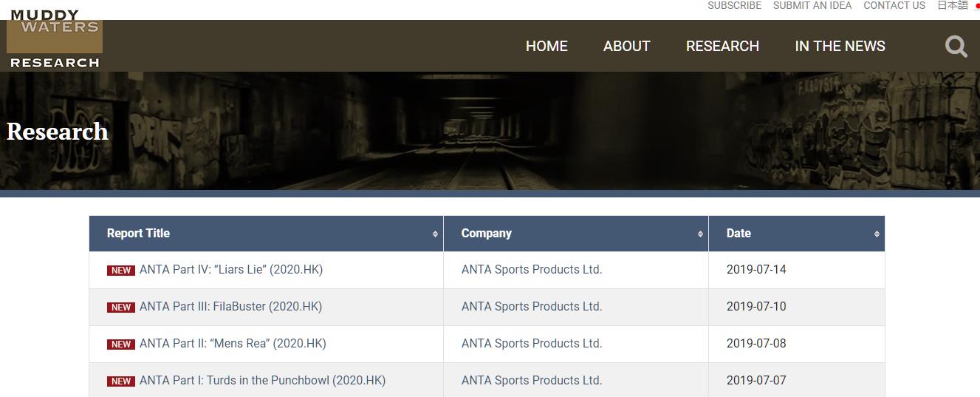
Task: Click the CONTACT US link
Action: (x=894, y=6)
